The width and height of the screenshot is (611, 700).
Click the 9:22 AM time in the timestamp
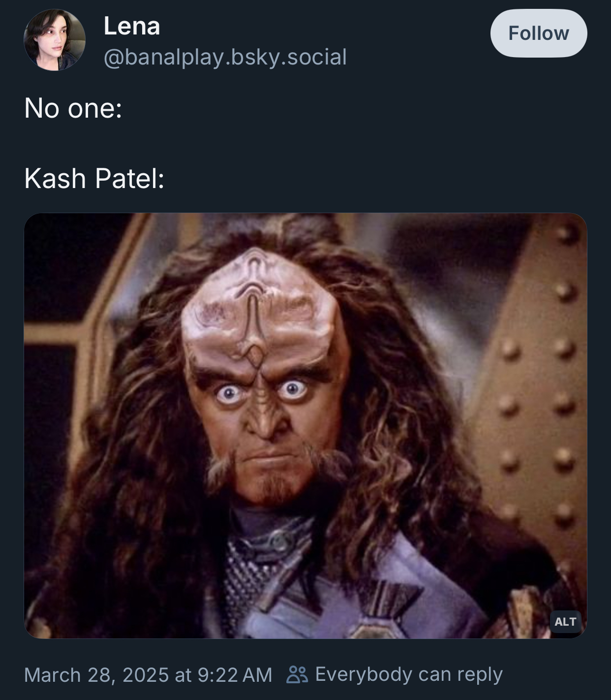click(235, 674)
